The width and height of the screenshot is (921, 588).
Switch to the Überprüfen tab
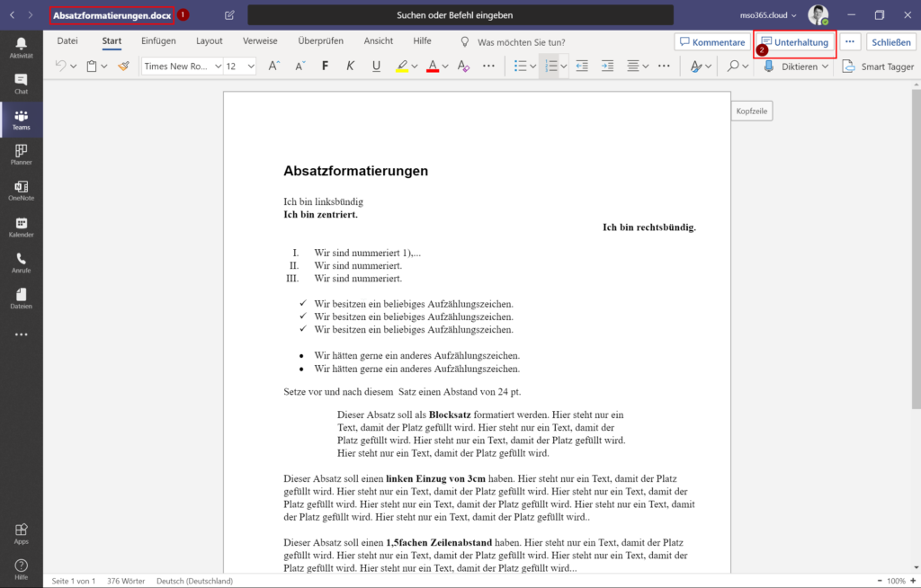pyautogui.click(x=320, y=41)
